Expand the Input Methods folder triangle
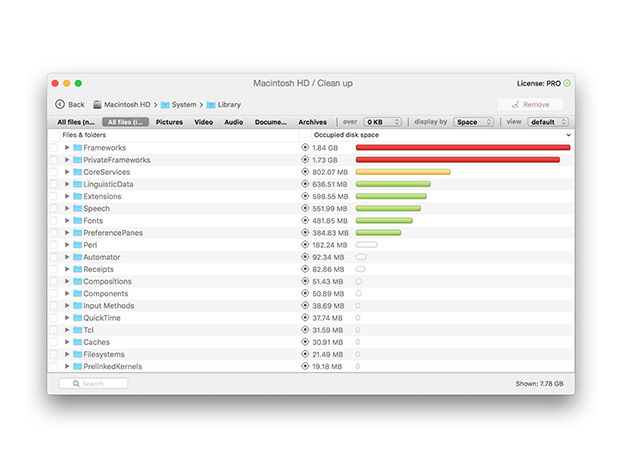 click(x=67, y=305)
